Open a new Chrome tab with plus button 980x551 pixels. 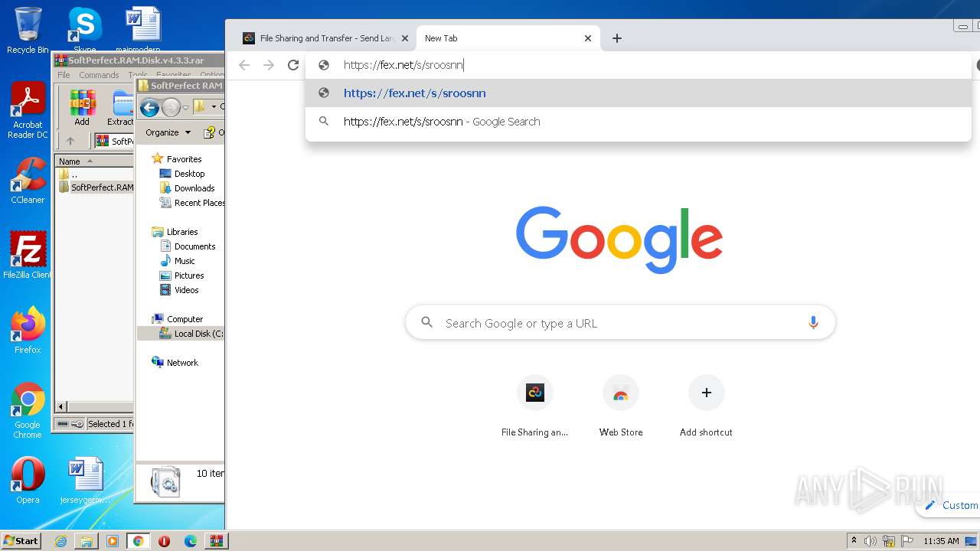pos(617,38)
